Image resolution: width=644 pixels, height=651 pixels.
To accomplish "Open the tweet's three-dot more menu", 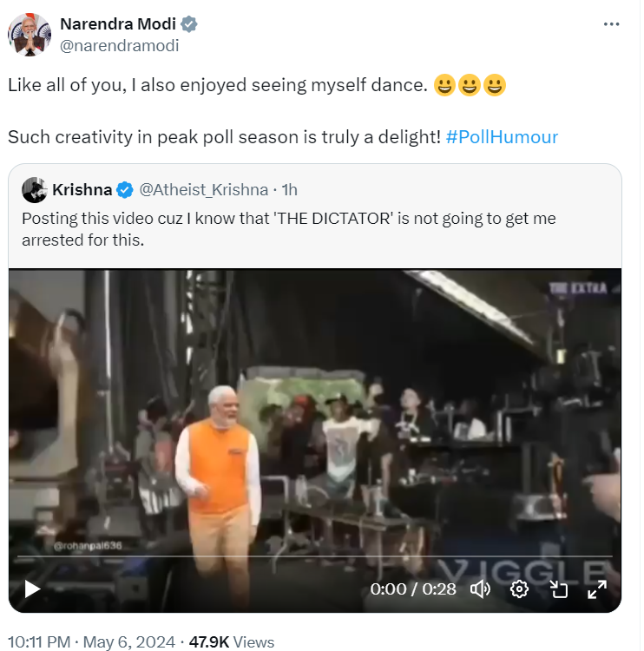I will click(612, 24).
